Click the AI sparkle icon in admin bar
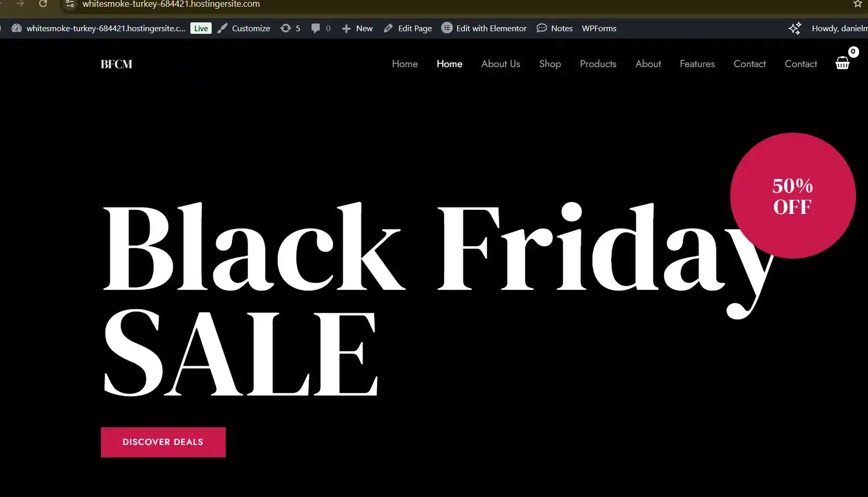The width and height of the screenshot is (868, 497). pos(795,28)
